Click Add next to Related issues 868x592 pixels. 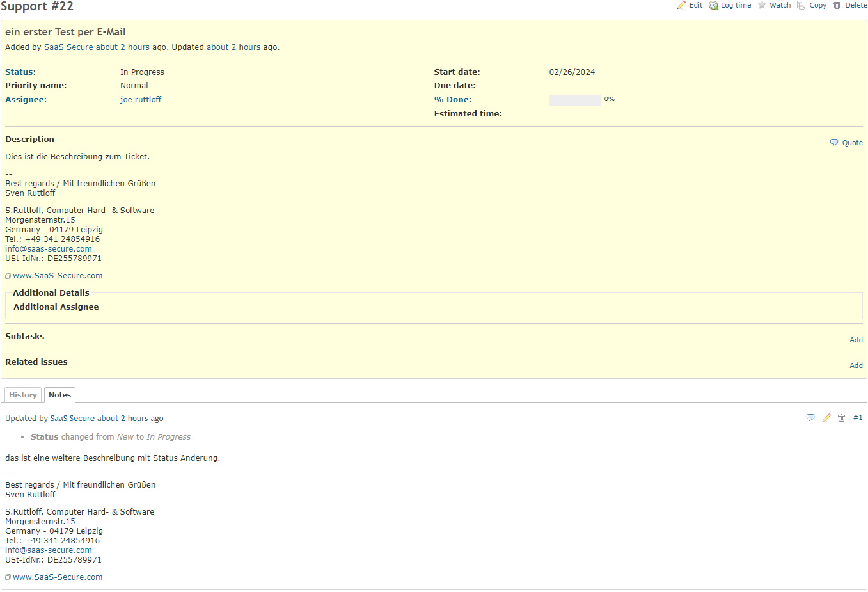[x=856, y=365]
